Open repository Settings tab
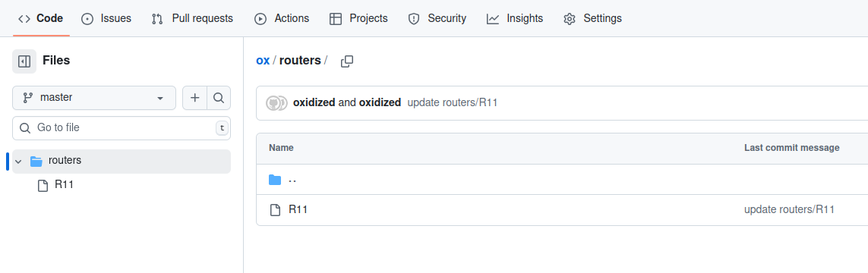This screenshot has height=273, width=868. [x=592, y=19]
